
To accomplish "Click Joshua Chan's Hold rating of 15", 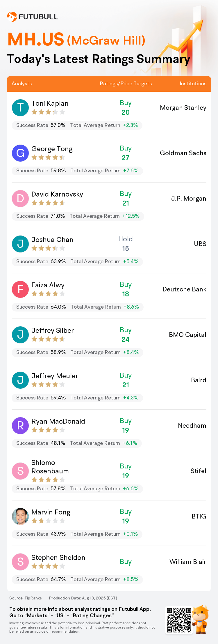I will point(126,244).
